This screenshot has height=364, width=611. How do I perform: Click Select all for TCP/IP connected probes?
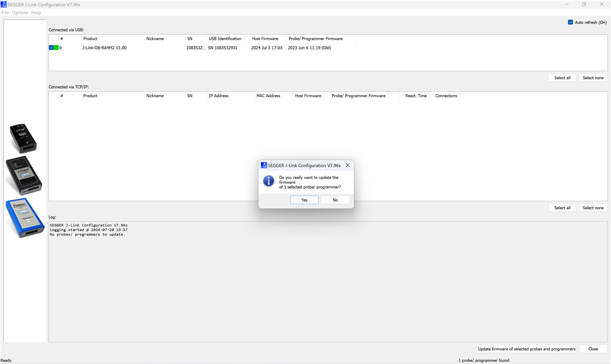(x=562, y=208)
